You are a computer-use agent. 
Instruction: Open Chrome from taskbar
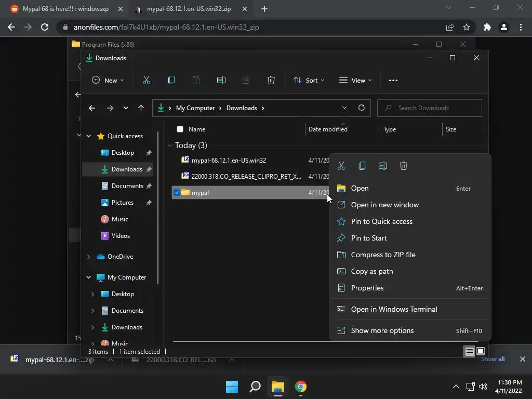(301, 387)
